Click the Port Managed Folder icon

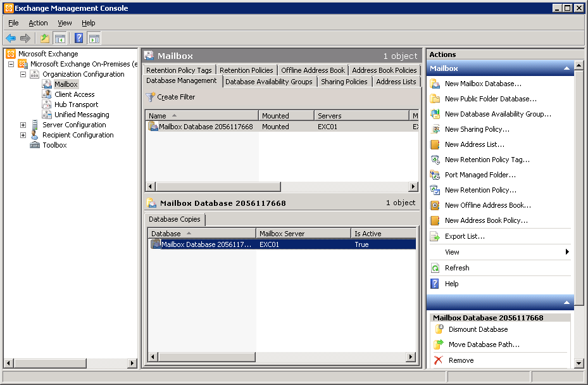(435, 175)
